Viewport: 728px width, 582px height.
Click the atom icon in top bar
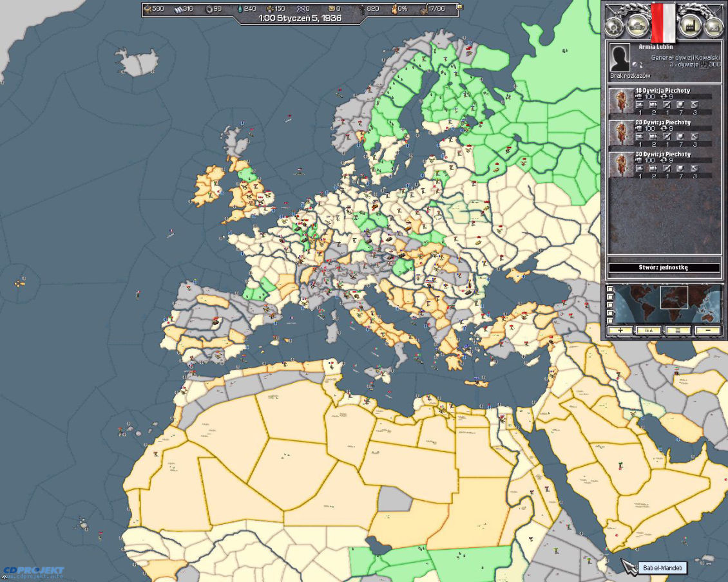301,9
